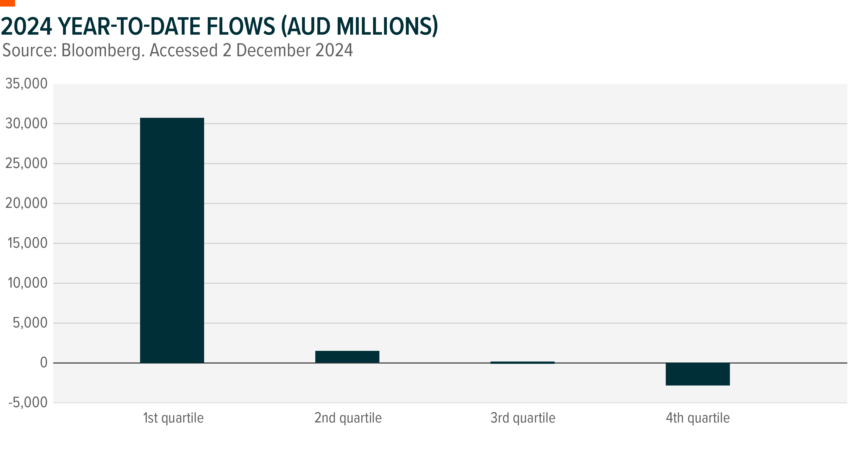The height and width of the screenshot is (454, 868).
Task: Select the 20,000 y-axis label
Action: click(26, 203)
